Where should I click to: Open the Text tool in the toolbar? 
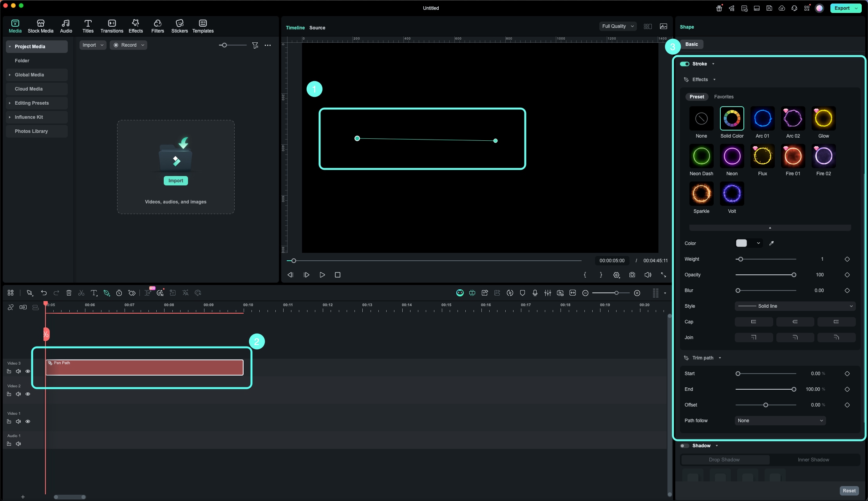94,293
